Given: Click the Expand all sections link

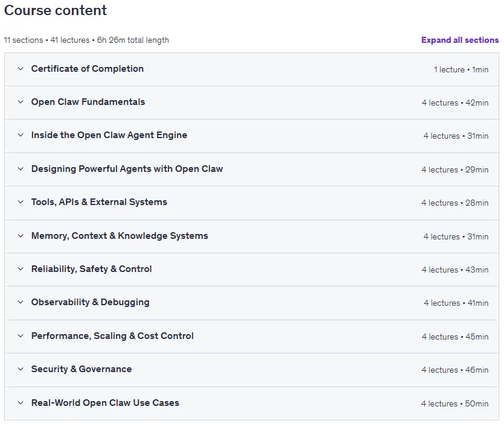Looking at the screenshot, I should click(x=460, y=40).
